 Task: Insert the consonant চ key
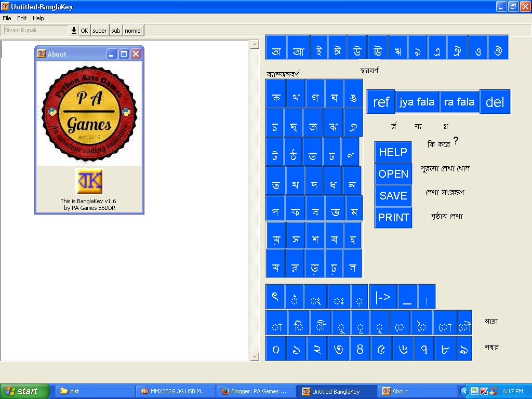(x=274, y=123)
